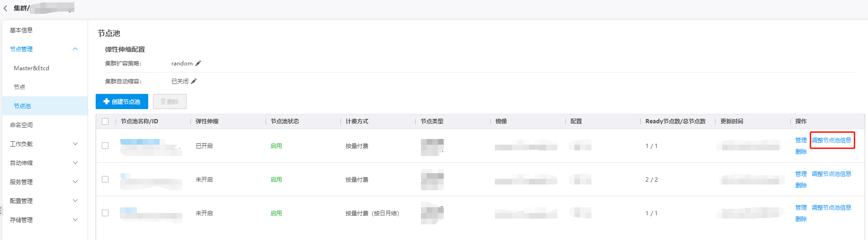Expand the 存储管理 sidebar menu
Screen dimensions: 868x240
click(x=75, y=220)
